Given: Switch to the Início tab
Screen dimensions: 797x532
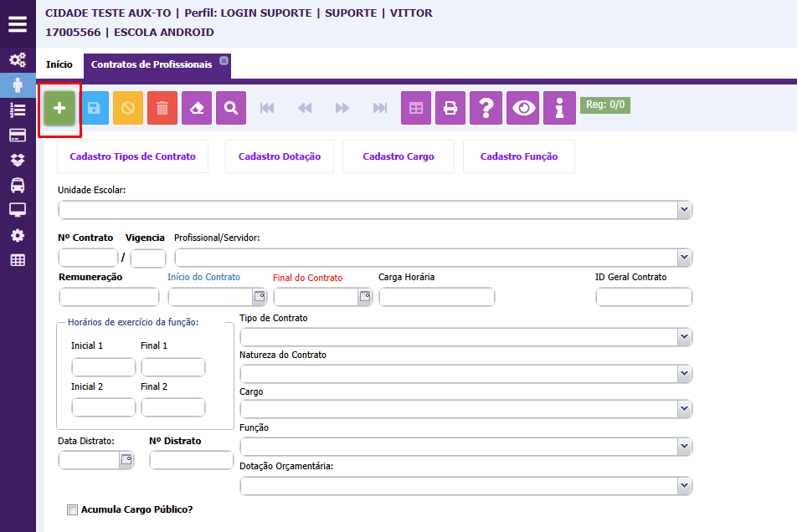Looking at the screenshot, I should 59,65.
